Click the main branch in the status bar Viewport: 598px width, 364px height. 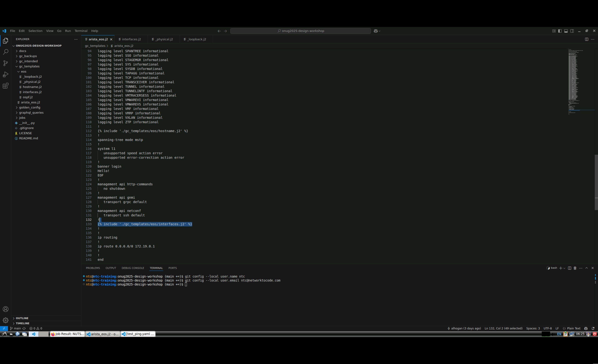pyautogui.click(x=17, y=328)
